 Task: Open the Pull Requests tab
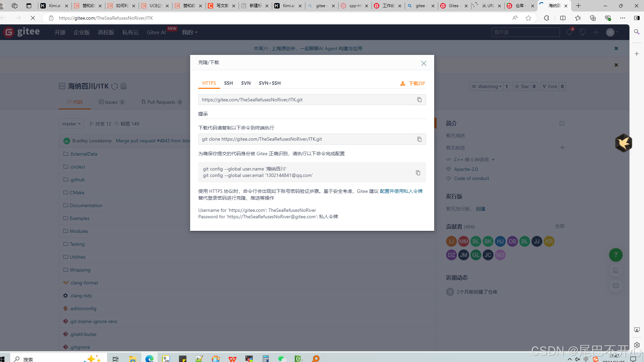click(162, 102)
